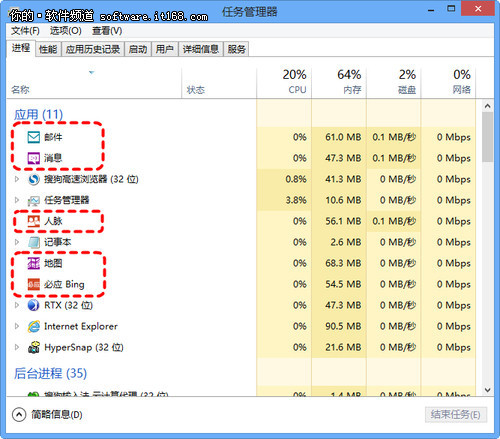The height and width of the screenshot is (439, 500).
Task: Click the vertical scrollbar thumb
Action: [x=488, y=137]
